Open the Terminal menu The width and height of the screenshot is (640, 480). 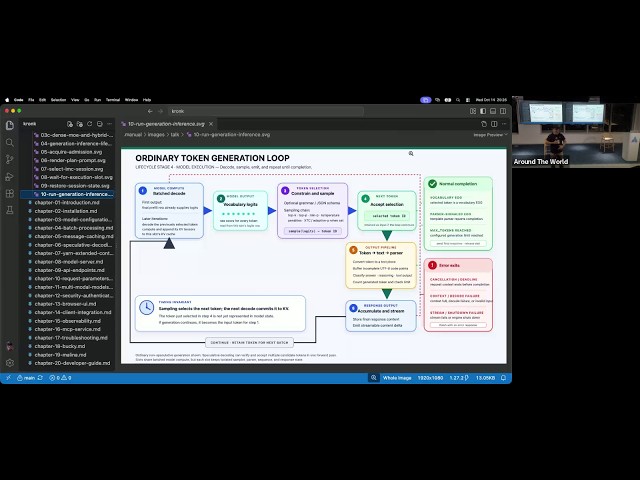[x=113, y=100]
